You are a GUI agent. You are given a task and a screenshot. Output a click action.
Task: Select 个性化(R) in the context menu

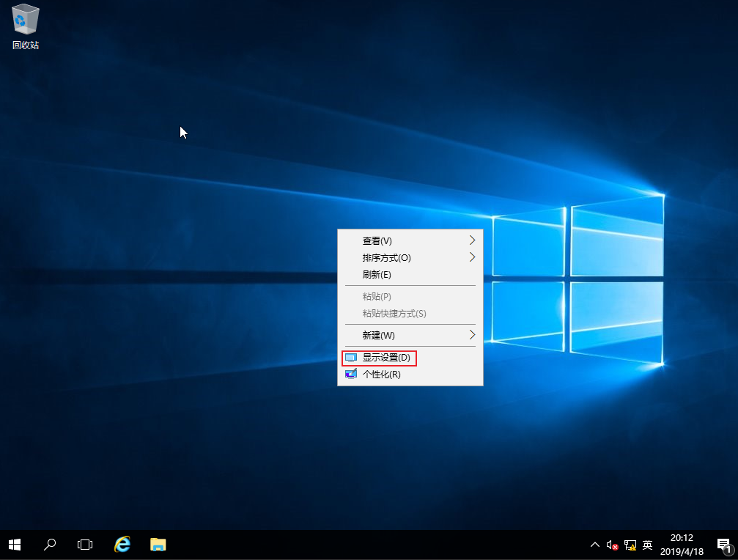coord(410,375)
